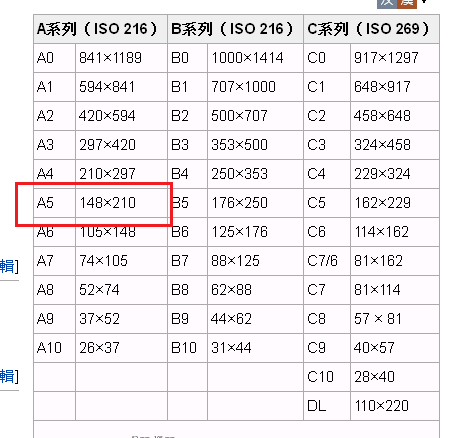Click the C1 label cell
The image size is (451, 438).
pos(327,87)
